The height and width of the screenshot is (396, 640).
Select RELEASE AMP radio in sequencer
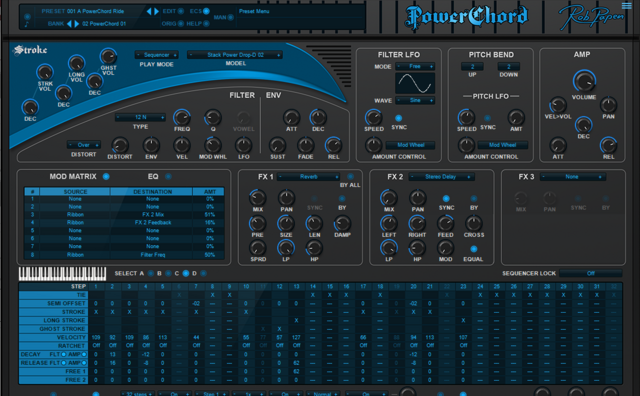[x=84, y=363]
